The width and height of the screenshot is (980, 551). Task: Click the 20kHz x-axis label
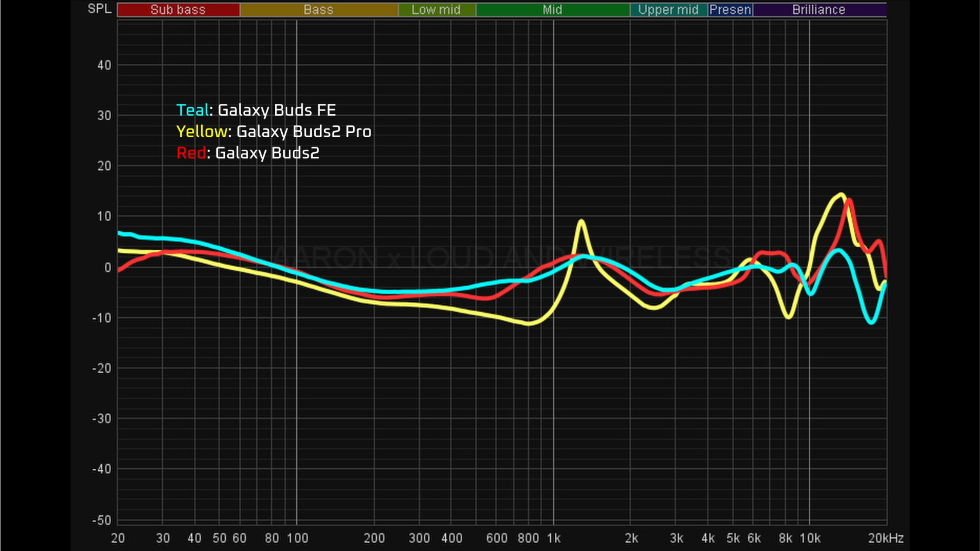coord(886,538)
